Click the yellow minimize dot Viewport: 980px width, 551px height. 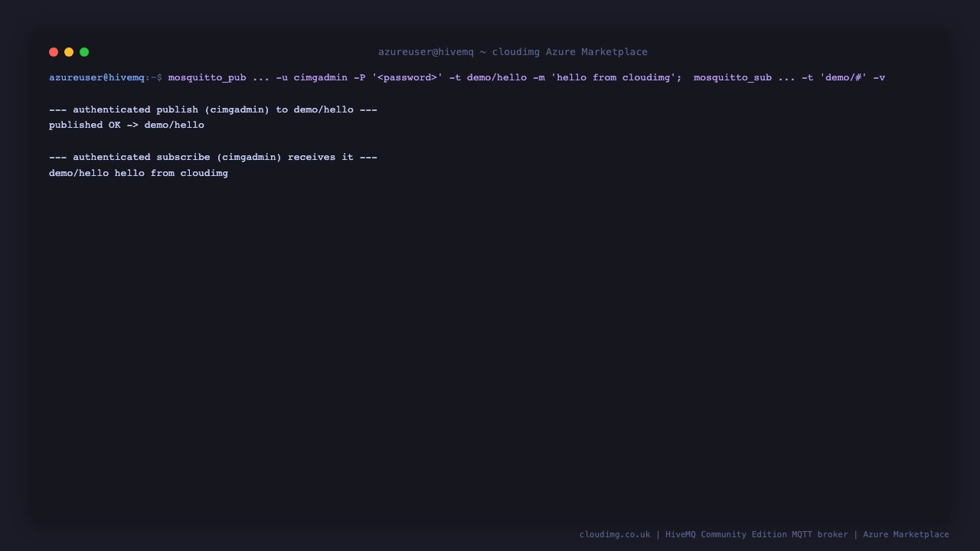pos(69,52)
